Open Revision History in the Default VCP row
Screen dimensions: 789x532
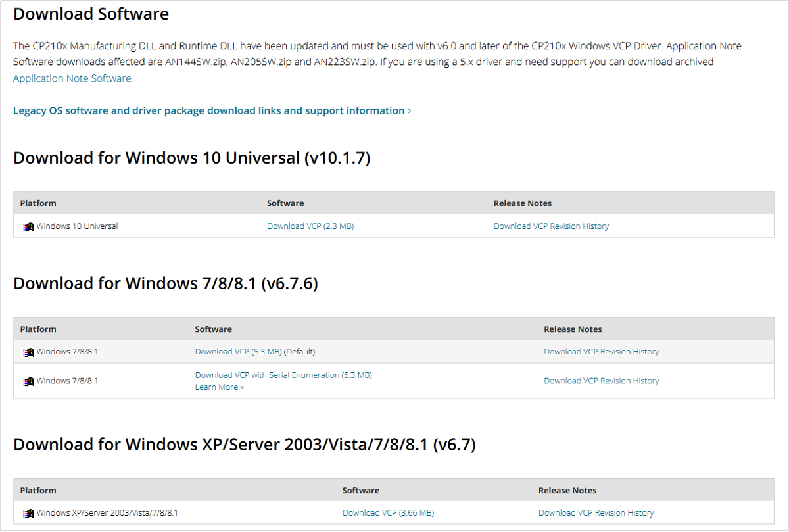(x=601, y=352)
